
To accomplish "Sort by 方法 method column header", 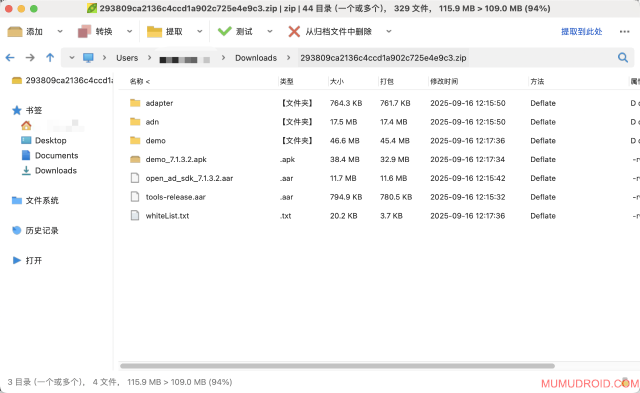I will tap(537, 82).
